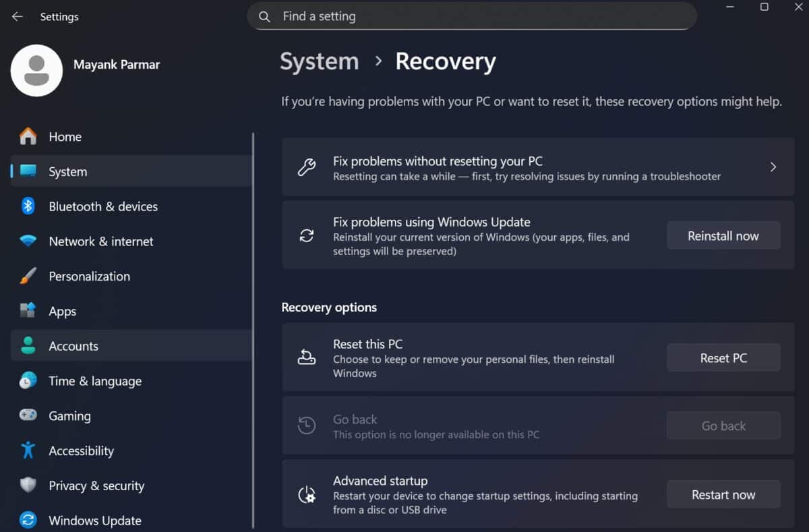
Task: Minimize the Settings window
Action: pos(730,7)
